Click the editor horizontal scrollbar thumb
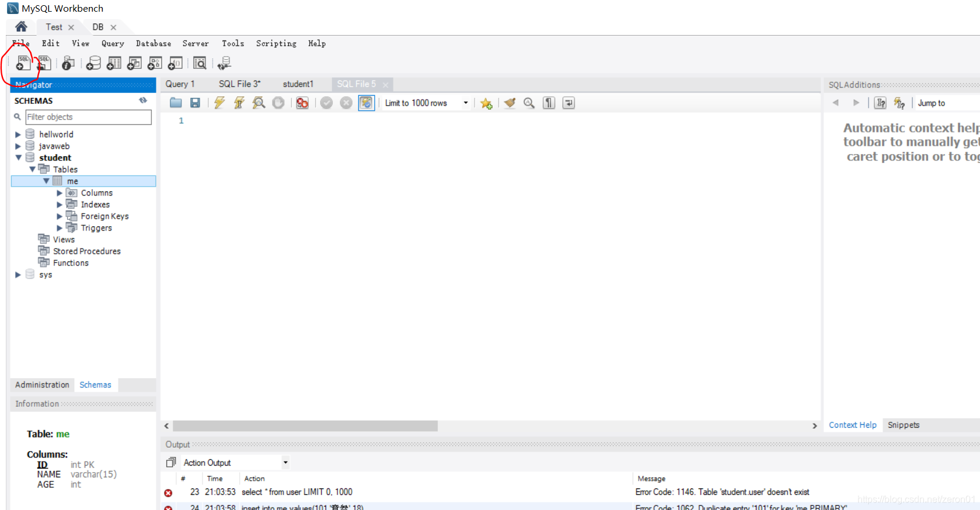The width and height of the screenshot is (980, 510). 305,426
